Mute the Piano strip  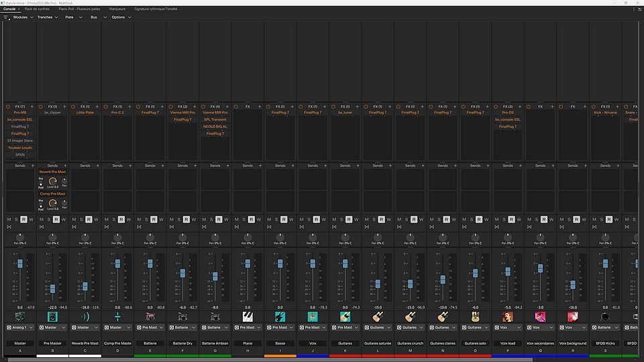tap(235, 219)
